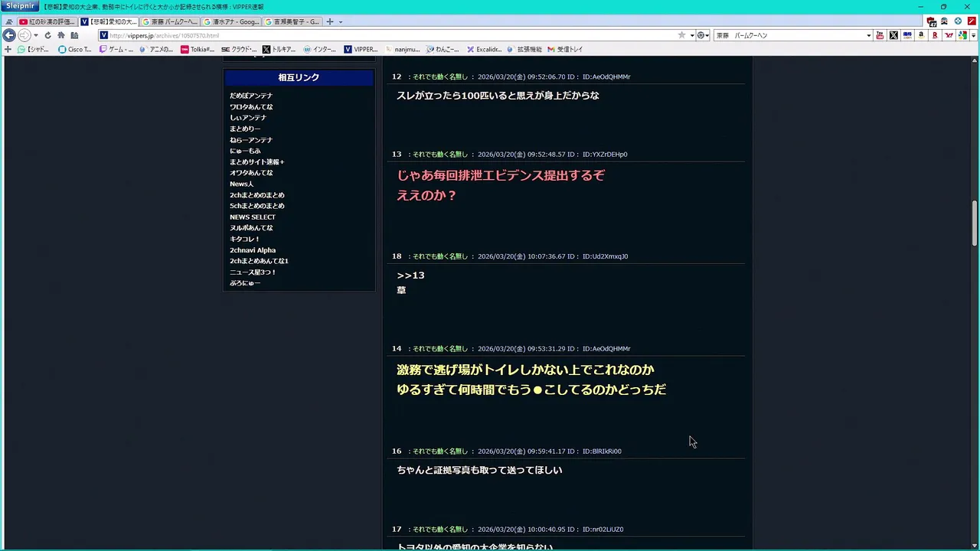Open the navigation history dropdown arrow
This screenshot has width=980, height=551.
35,35
